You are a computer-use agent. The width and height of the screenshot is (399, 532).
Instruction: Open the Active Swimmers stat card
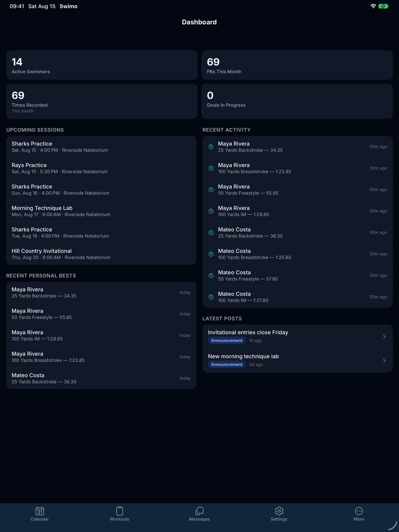[x=102, y=65]
